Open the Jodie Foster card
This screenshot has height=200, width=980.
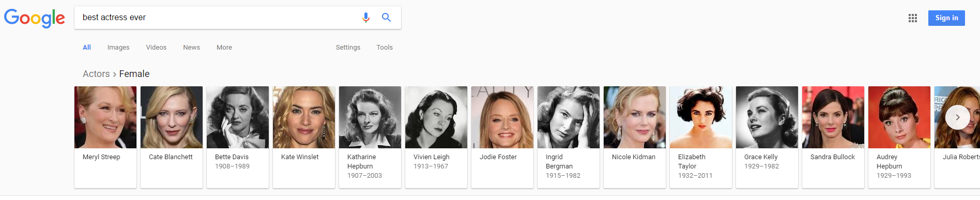coord(502,137)
